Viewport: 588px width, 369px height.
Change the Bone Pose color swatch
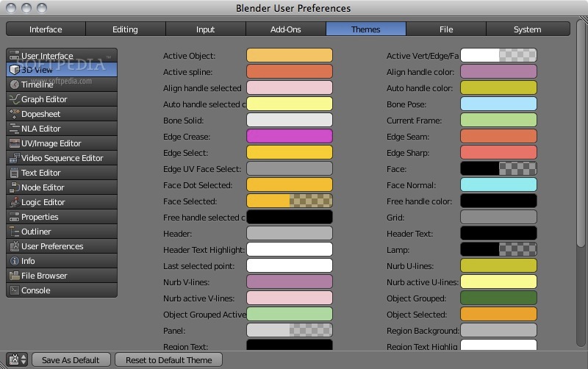point(498,104)
